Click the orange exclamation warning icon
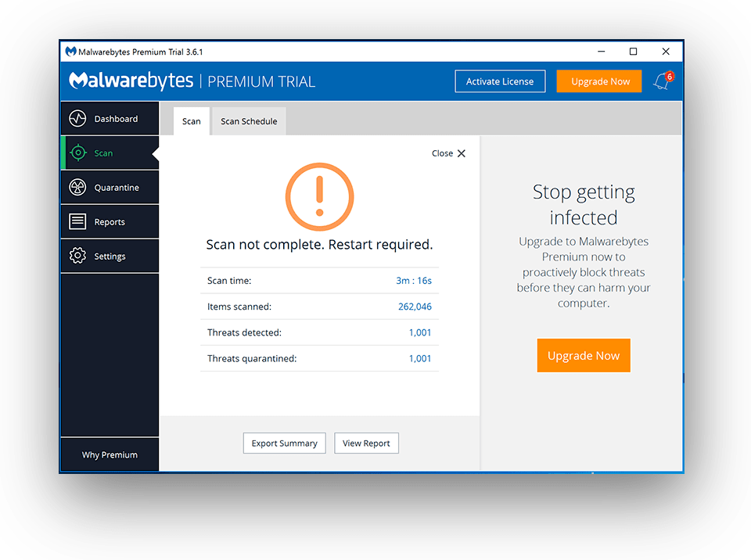Screen dimensions: 751x560 (x=319, y=197)
